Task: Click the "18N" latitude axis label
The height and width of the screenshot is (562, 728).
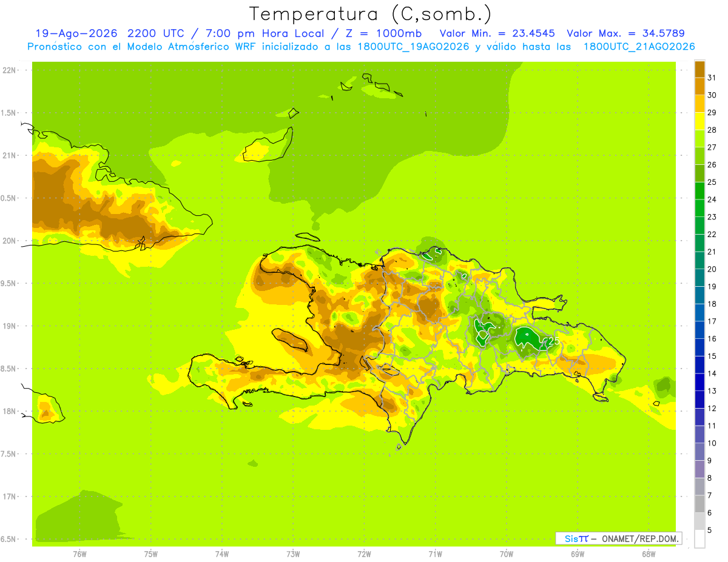Action: click(x=8, y=412)
